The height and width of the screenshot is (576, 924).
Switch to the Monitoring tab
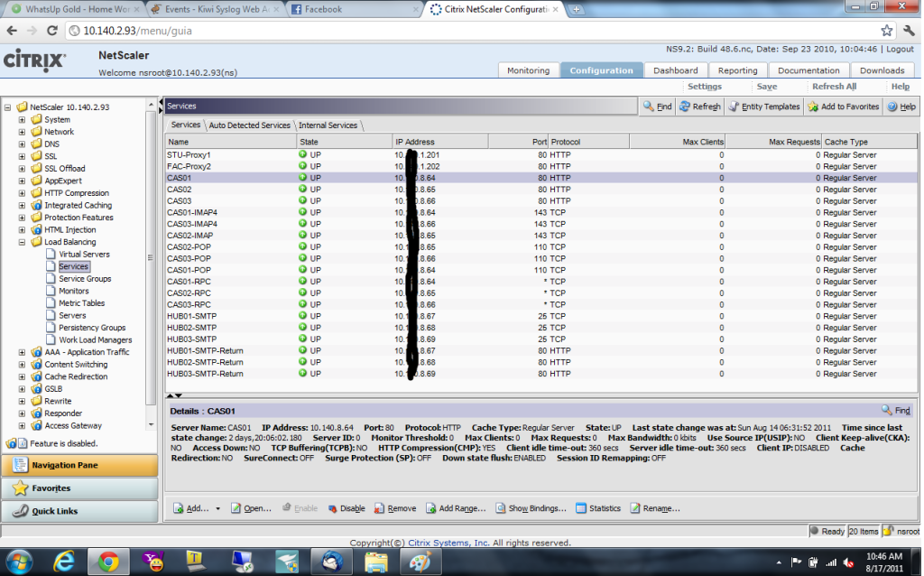point(529,70)
